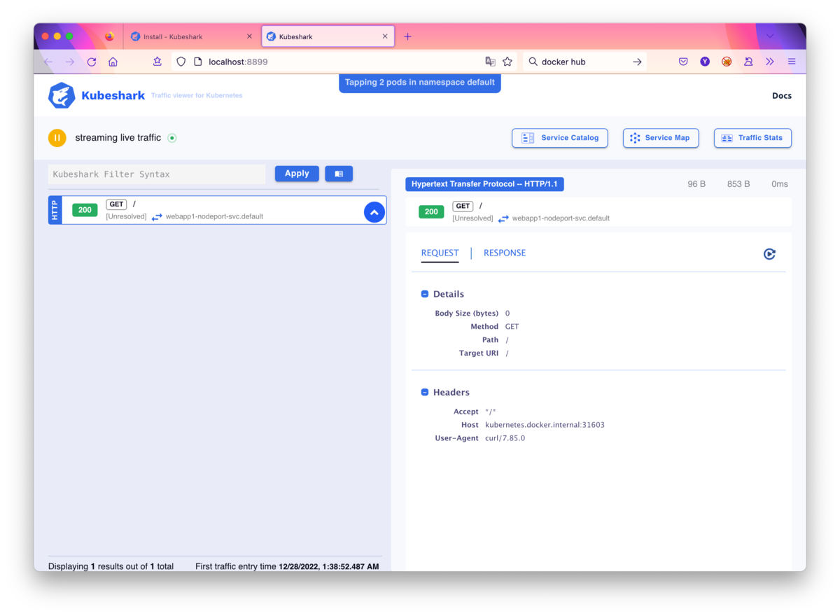Click the Host value kubernetes.docker.internal:31603
The image size is (840, 616).
[545, 425]
